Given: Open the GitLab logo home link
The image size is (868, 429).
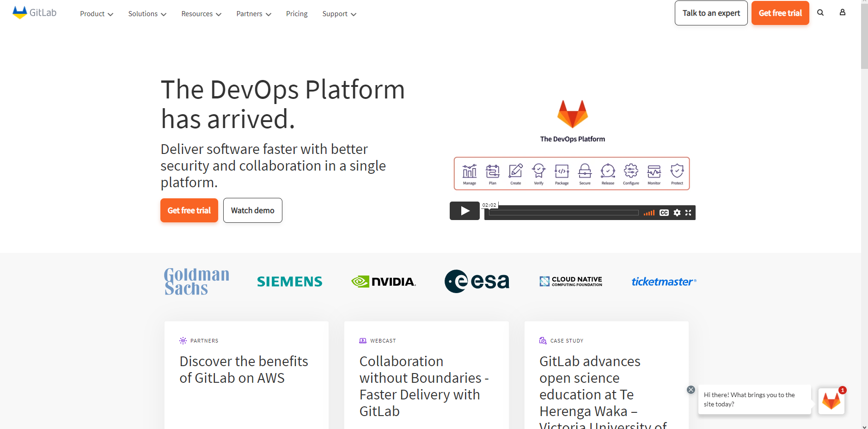Looking at the screenshot, I should tap(35, 12).
